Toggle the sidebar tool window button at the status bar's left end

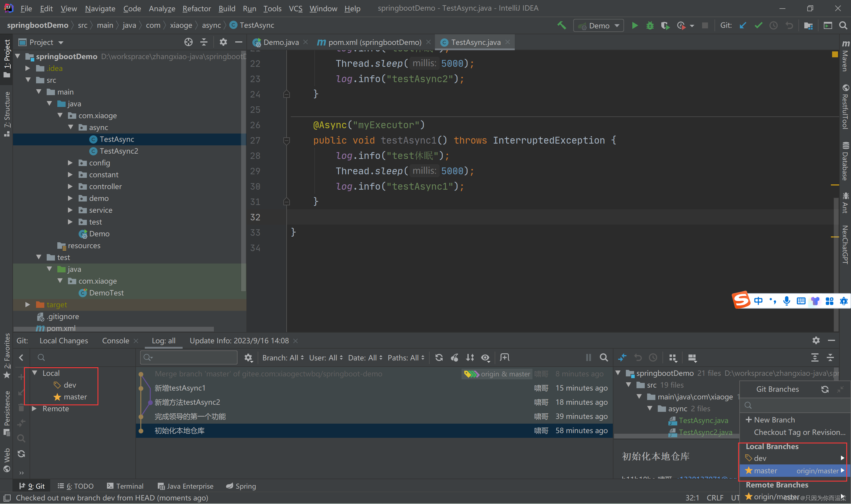coord(7,498)
